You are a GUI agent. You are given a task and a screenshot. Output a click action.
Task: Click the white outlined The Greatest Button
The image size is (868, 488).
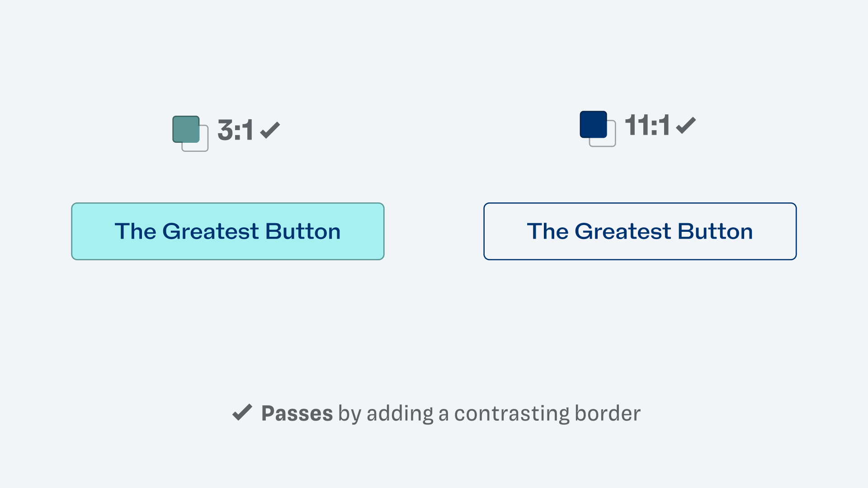click(x=640, y=231)
